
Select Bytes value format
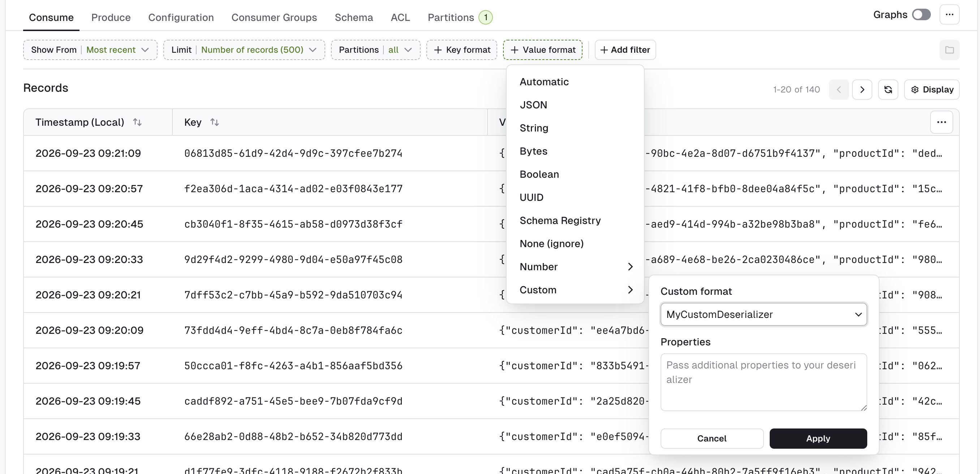pyautogui.click(x=575, y=151)
